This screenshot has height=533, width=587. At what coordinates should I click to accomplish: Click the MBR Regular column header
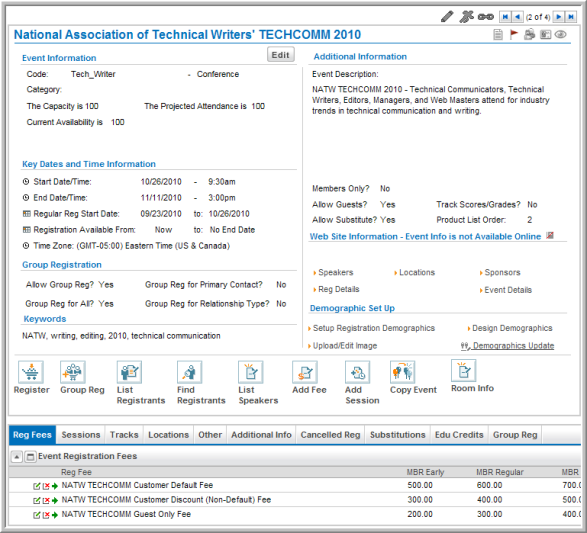500,472
